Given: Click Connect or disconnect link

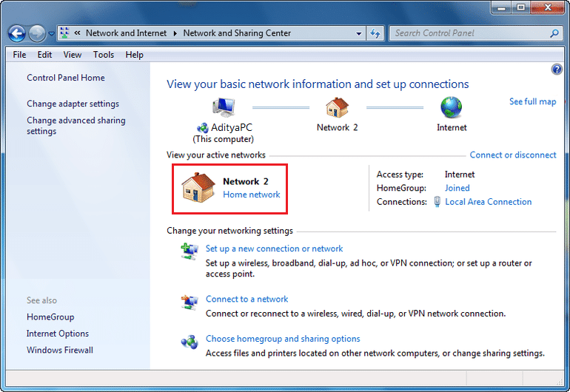Looking at the screenshot, I should (x=513, y=155).
